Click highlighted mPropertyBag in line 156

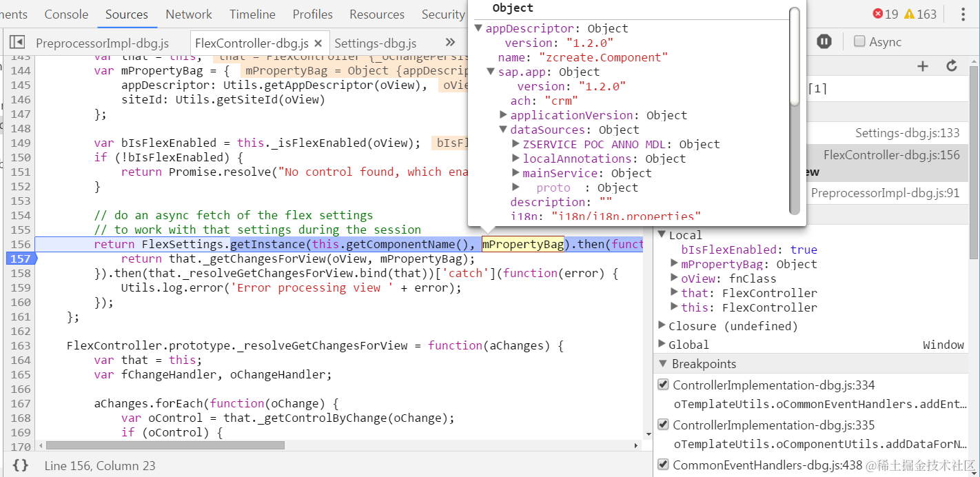[x=522, y=244]
